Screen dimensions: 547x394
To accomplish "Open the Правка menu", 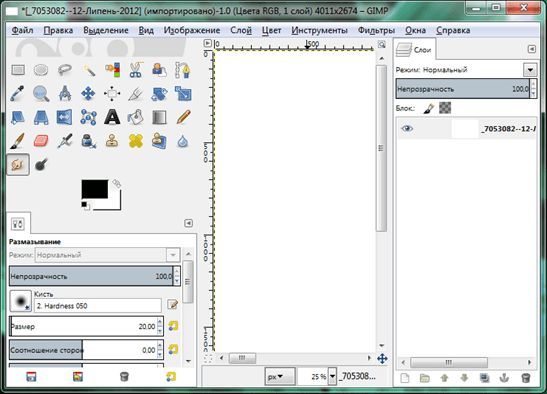I will 58,30.
